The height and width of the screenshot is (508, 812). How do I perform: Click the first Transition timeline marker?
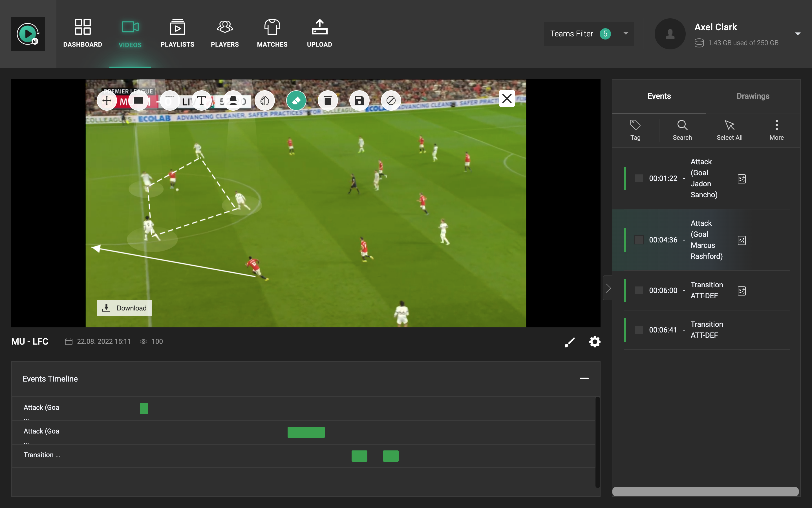[359, 456]
